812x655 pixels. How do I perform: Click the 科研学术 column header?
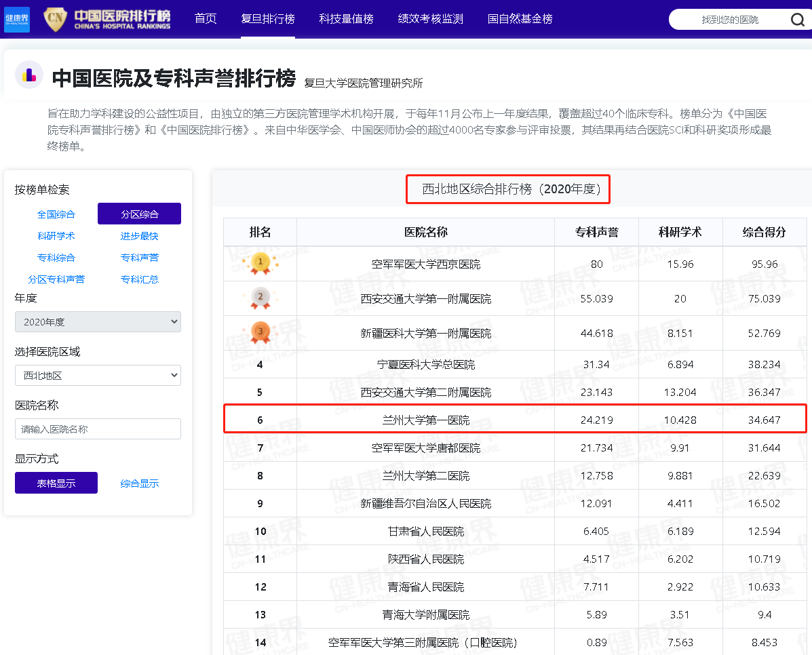click(680, 232)
